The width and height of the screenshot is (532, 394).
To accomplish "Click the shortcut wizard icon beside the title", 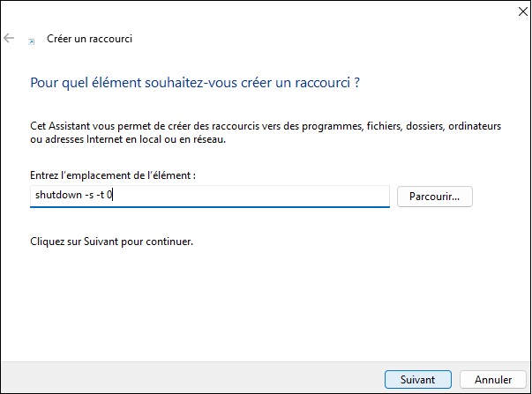I will tap(31, 41).
